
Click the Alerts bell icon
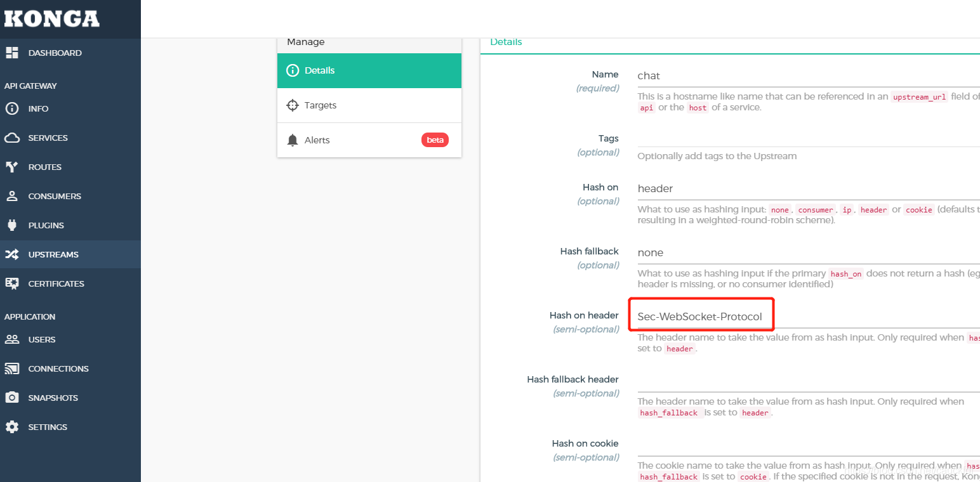(293, 140)
